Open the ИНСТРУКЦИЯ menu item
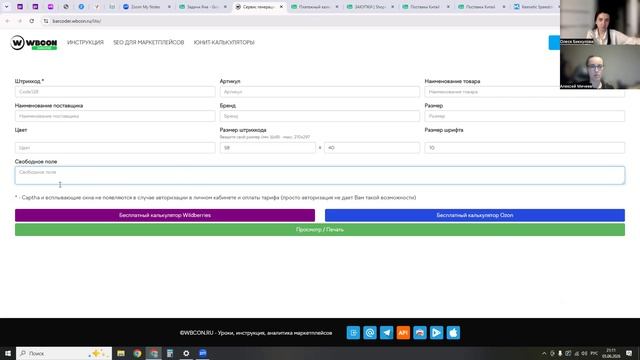 click(x=85, y=42)
